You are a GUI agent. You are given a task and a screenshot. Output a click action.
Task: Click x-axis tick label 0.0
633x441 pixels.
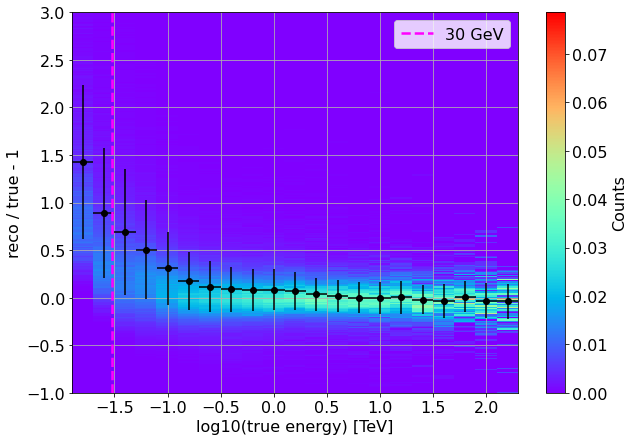(274, 407)
